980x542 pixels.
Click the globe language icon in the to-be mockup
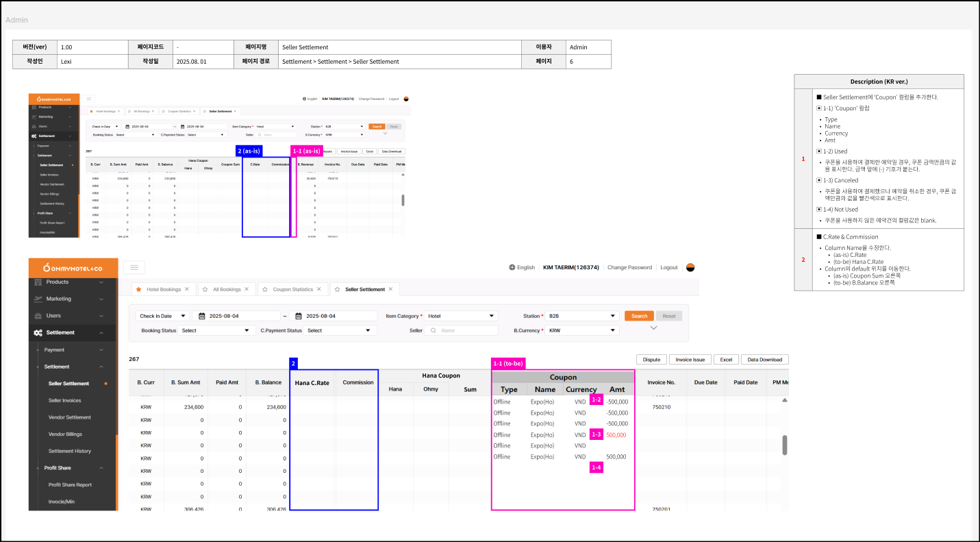point(512,267)
